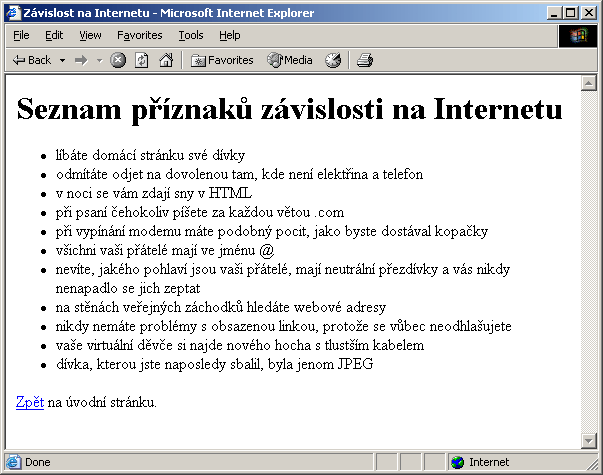Click the line 'v noci se vám zdají sny v HTML'

click(x=154, y=193)
